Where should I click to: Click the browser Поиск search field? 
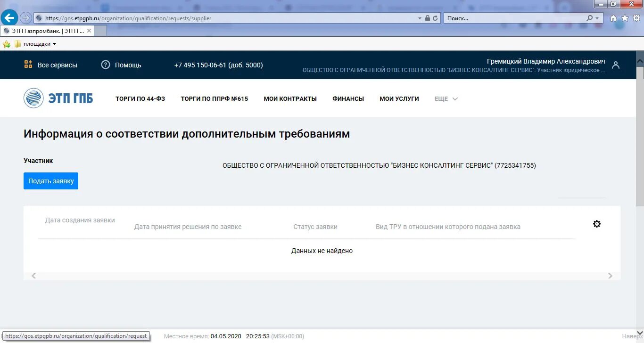[x=514, y=18]
